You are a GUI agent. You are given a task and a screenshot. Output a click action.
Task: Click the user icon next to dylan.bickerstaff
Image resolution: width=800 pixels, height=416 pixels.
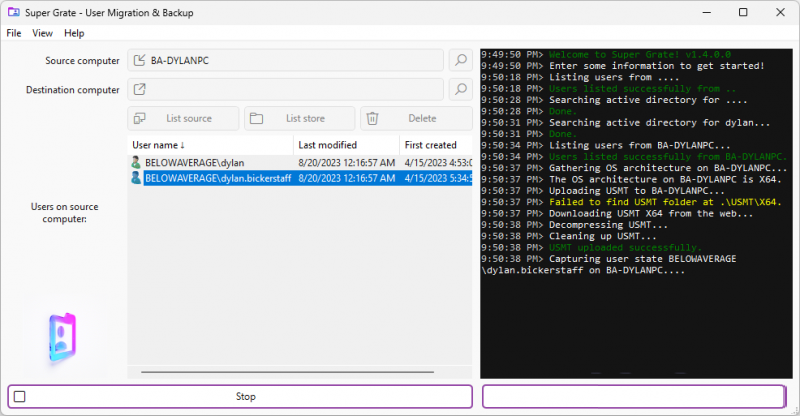136,178
